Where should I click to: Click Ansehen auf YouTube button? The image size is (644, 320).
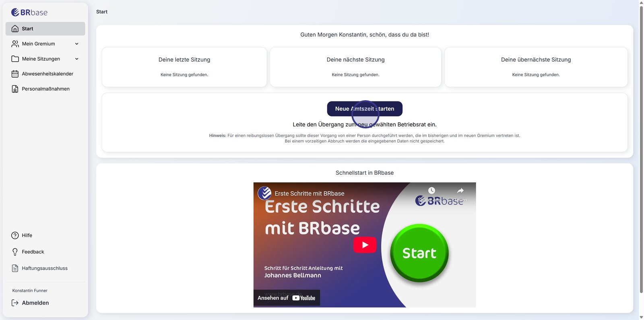[287, 298]
